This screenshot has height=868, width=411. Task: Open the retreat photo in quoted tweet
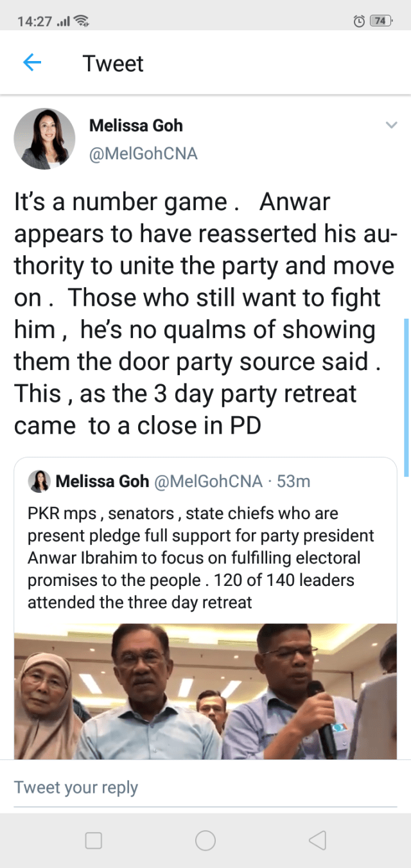pyautogui.click(x=205, y=691)
